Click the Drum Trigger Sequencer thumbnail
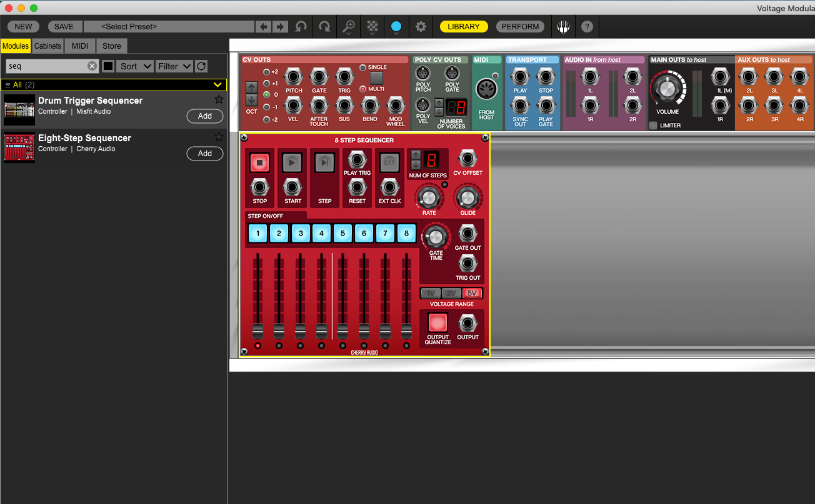The width and height of the screenshot is (815, 504). (x=19, y=111)
